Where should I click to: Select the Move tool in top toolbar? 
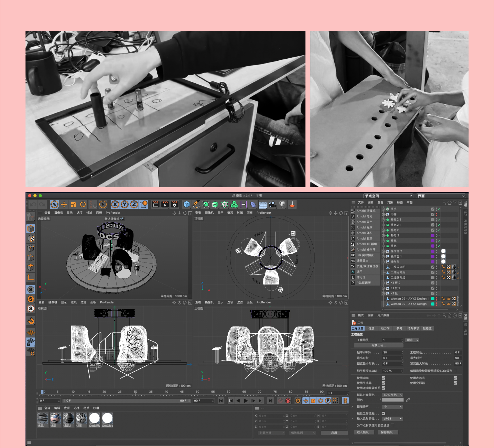coord(64,205)
